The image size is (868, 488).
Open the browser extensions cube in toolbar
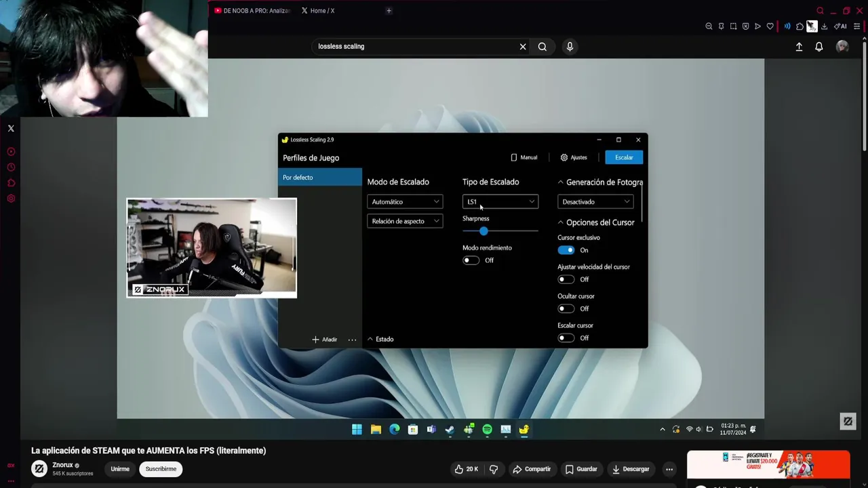tap(800, 26)
